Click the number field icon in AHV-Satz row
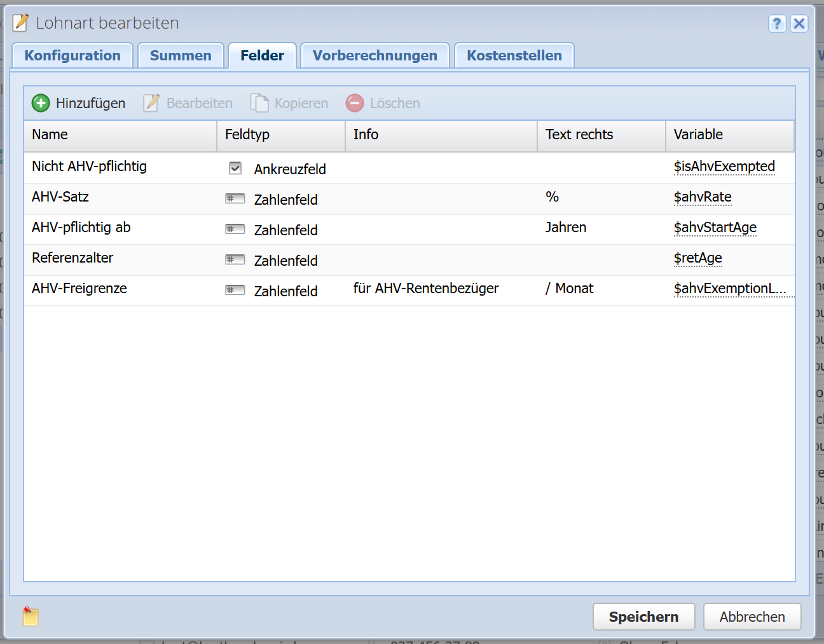The image size is (824, 644). 235,199
